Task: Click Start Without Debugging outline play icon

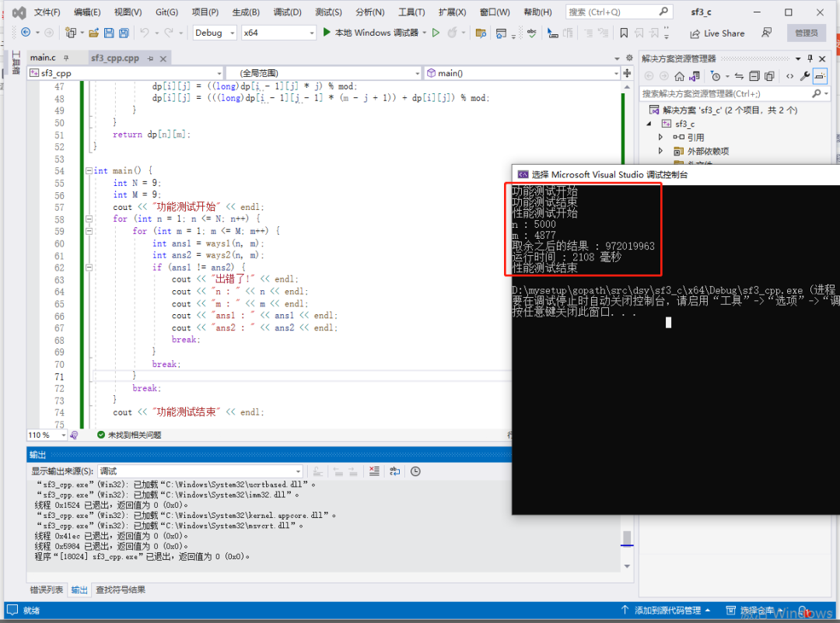Action: pos(436,33)
